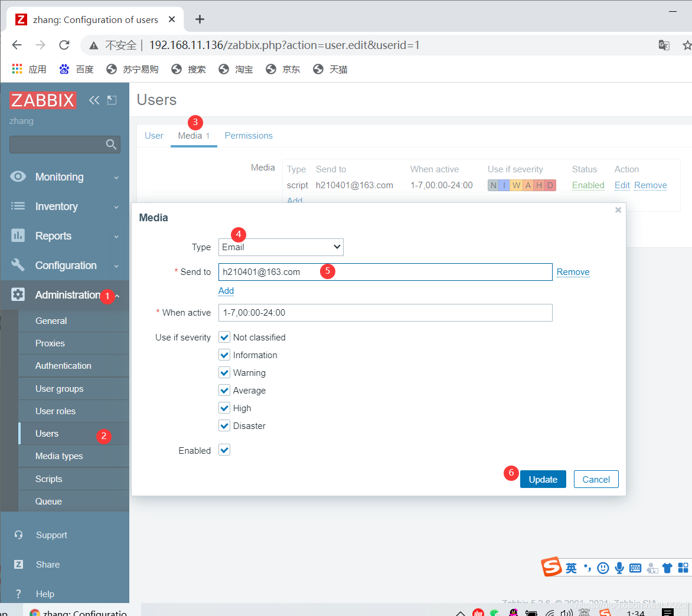The width and height of the screenshot is (692, 616).
Task: Click the sidebar search box
Action: click(x=65, y=144)
